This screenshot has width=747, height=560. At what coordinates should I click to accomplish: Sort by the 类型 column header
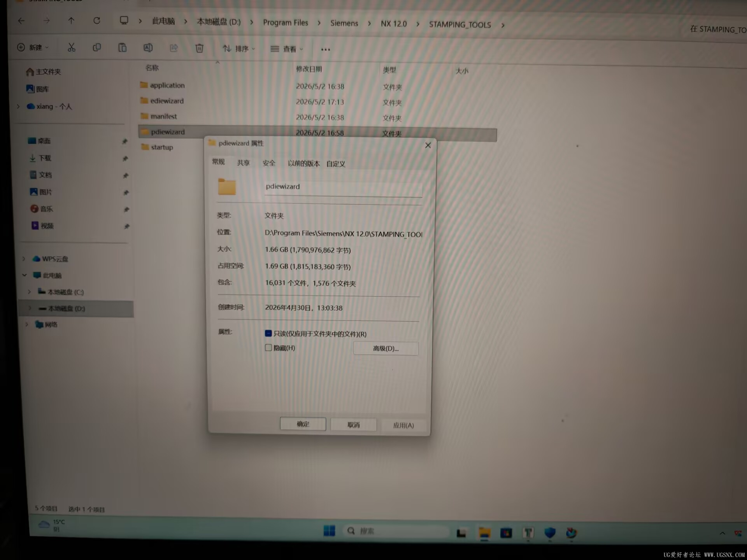tap(389, 70)
